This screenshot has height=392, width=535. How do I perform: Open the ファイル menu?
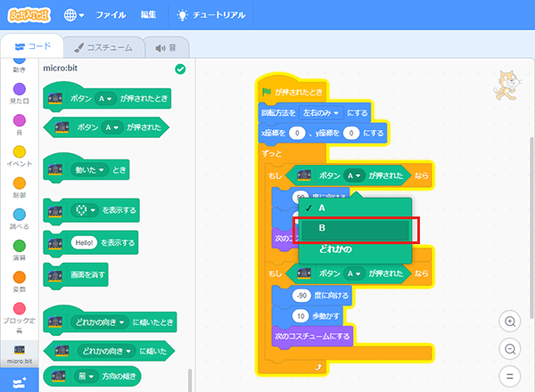coord(111,15)
